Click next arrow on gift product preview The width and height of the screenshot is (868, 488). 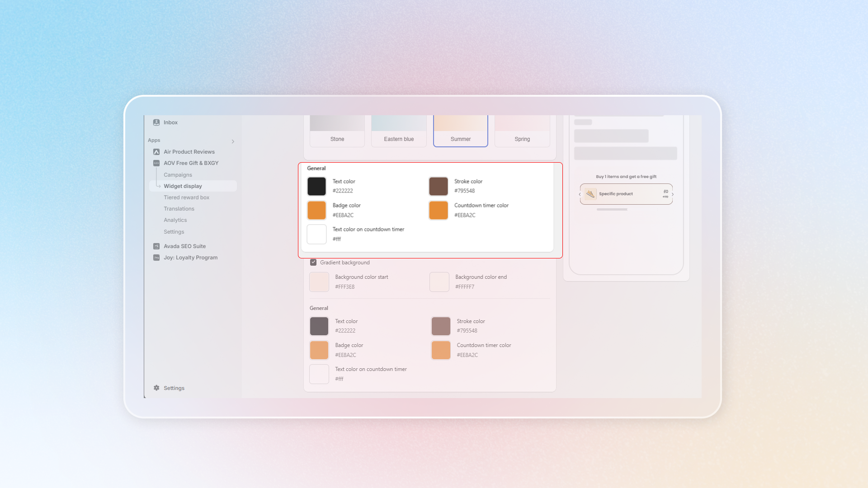[x=673, y=194]
